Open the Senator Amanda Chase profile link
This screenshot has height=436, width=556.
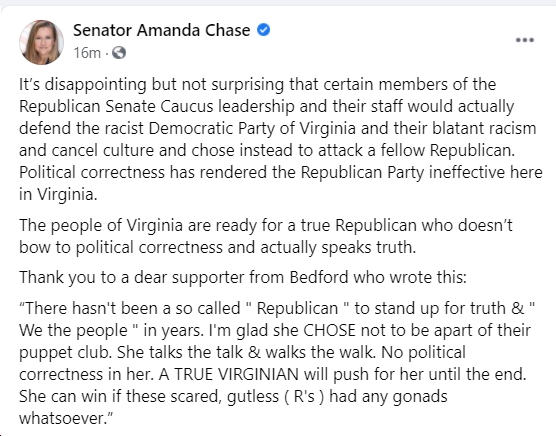coord(161,30)
